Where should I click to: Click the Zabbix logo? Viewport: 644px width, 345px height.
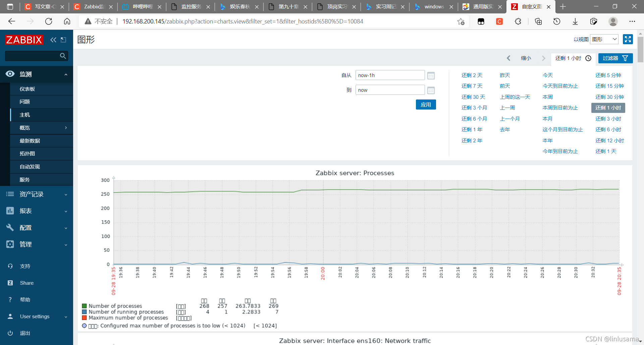(24, 40)
